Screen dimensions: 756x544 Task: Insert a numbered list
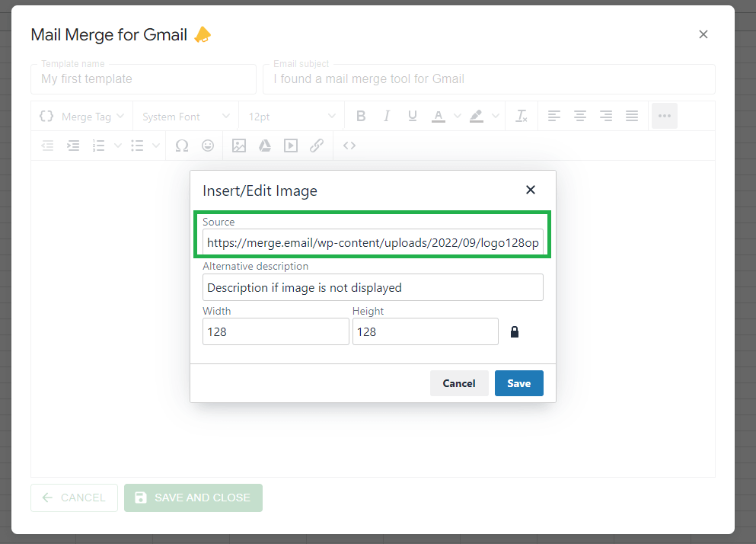(x=99, y=146)
